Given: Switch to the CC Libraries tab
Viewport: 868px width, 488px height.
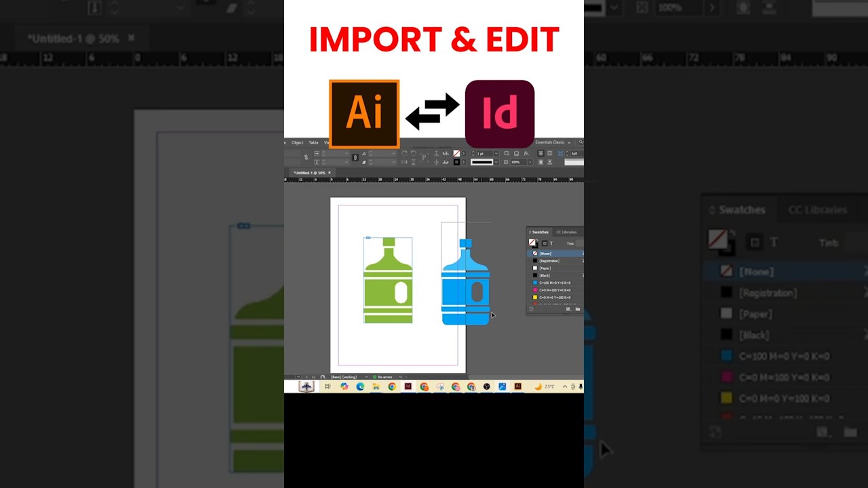Looking at the screenshot, I should pos(566,232).
